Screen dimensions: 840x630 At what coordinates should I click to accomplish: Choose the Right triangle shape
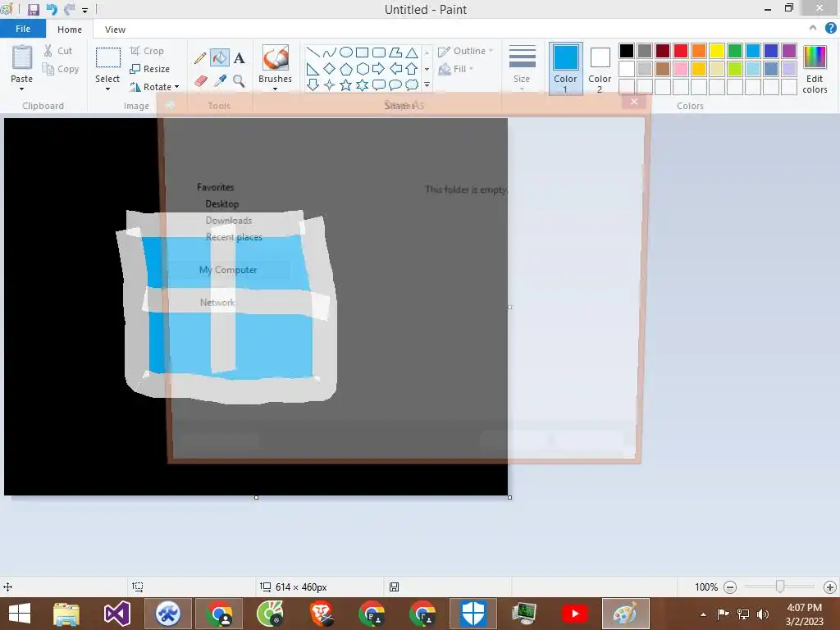[313, 69]
